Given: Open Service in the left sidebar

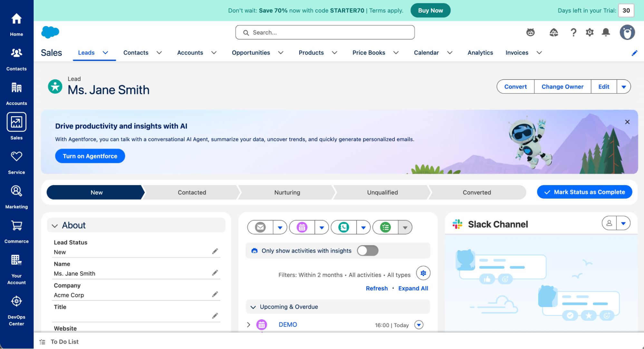Looking at the screenshot, I should (x=16, y=162).
